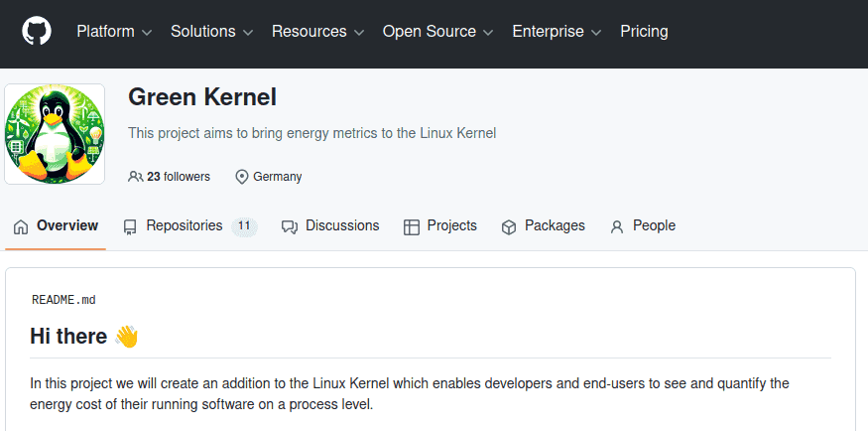Go to the Pricing page

click(x=644, y=32)
